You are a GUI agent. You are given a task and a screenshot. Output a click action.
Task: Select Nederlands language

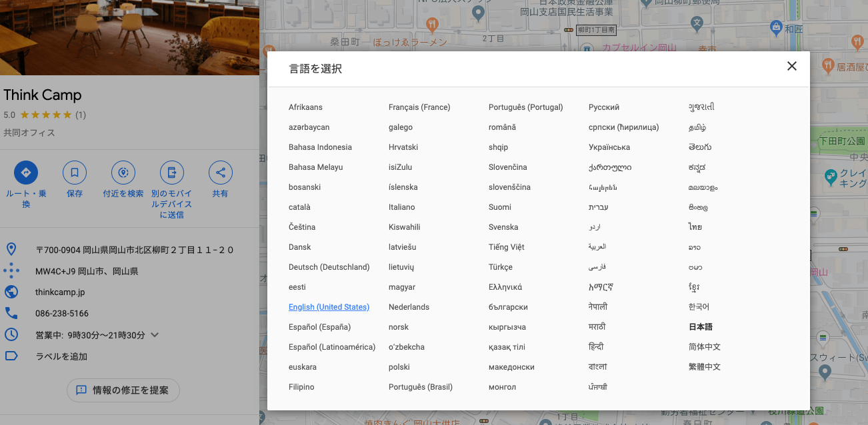click(x=409, y=307)
